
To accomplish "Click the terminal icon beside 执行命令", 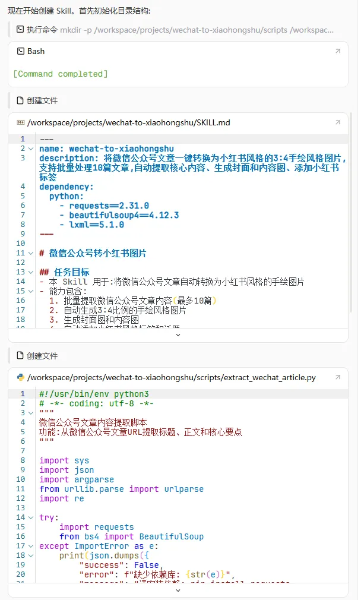I will 20,30.
